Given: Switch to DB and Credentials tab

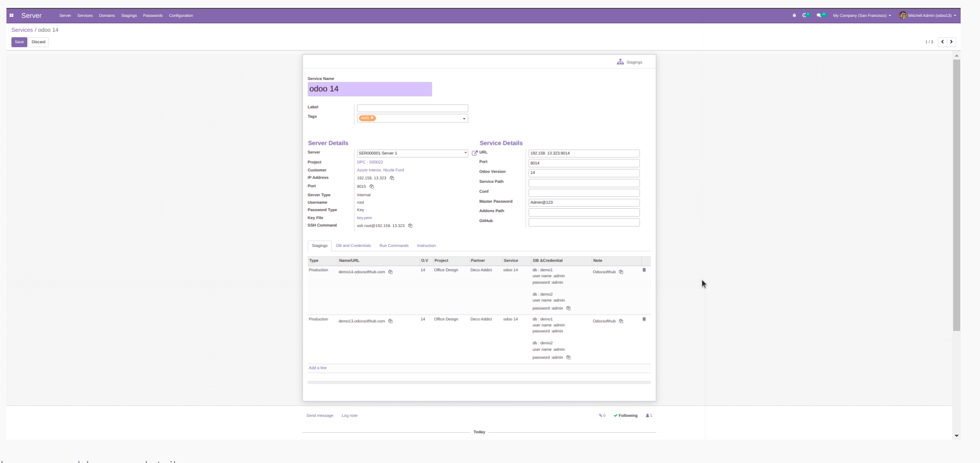Looking at the screenshot, I should [x=353, y=245].
